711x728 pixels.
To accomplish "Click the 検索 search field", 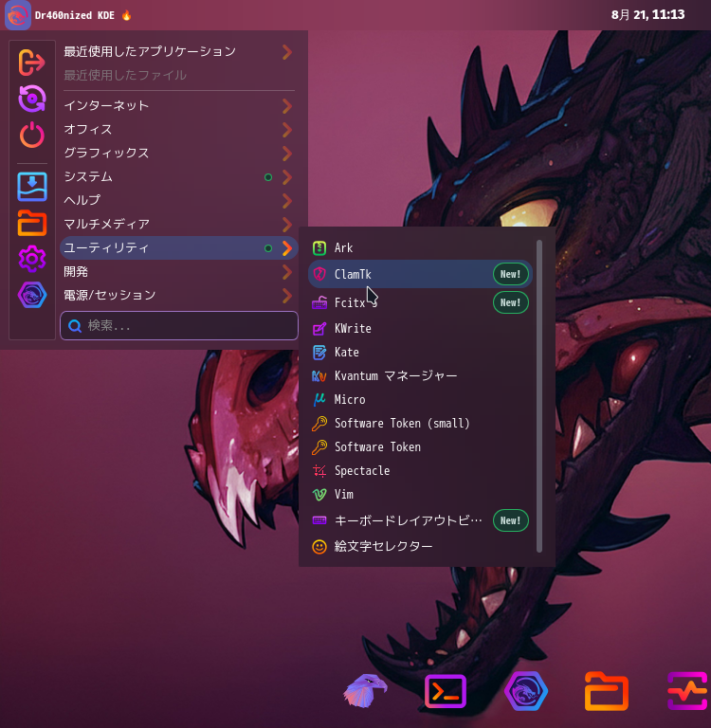I will pyautogui.click(x=179, y=326).
